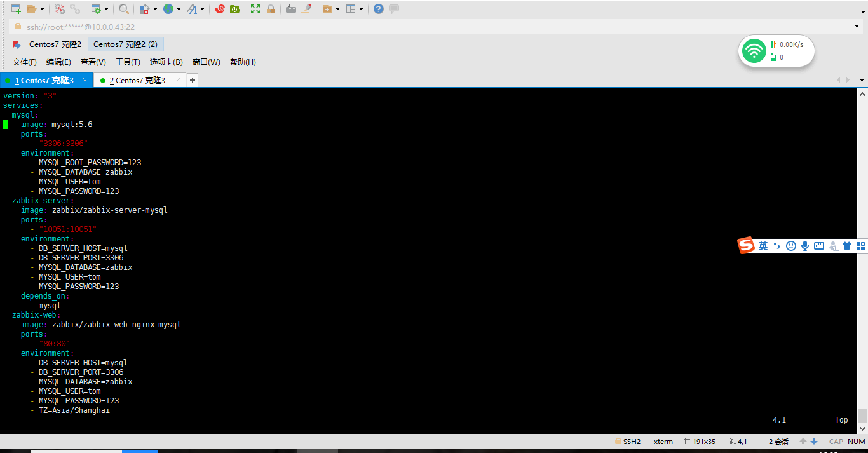Viewport: 868px width, 453px height.
Task: Open the 工具(T) menu
Action: click(x=128, y=62)
